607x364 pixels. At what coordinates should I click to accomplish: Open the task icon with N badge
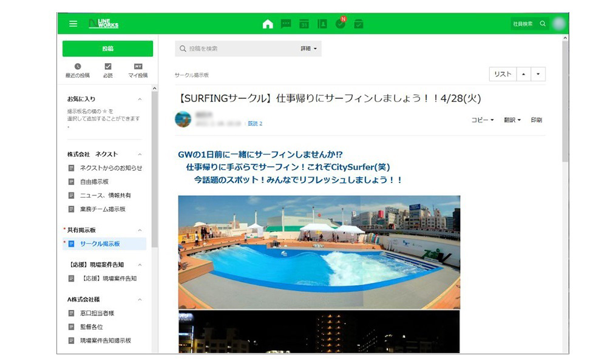pyautogui.click(x=341, y=24)
